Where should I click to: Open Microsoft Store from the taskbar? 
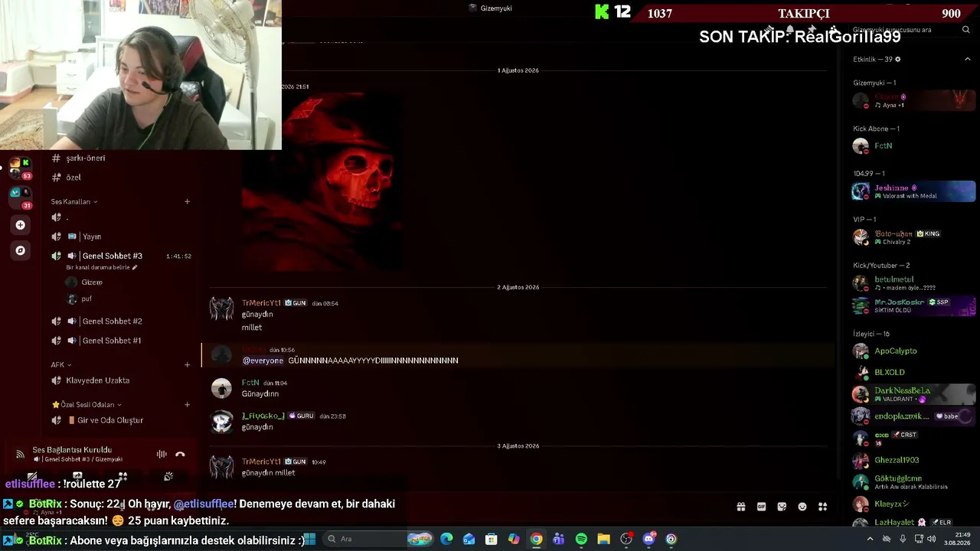[492, 540]
